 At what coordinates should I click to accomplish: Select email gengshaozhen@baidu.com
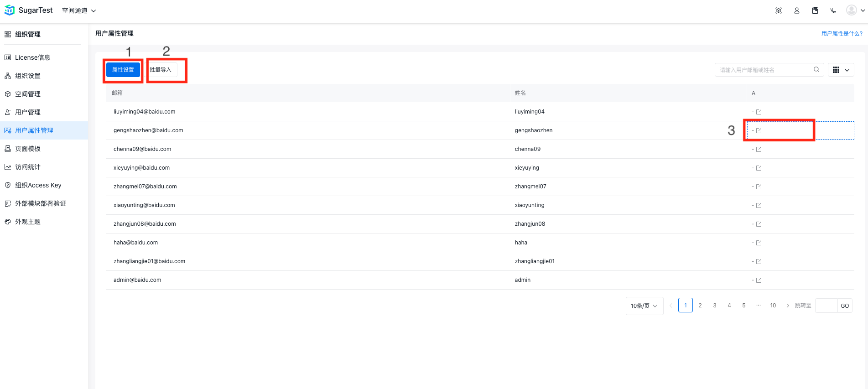tap(148, 130)
